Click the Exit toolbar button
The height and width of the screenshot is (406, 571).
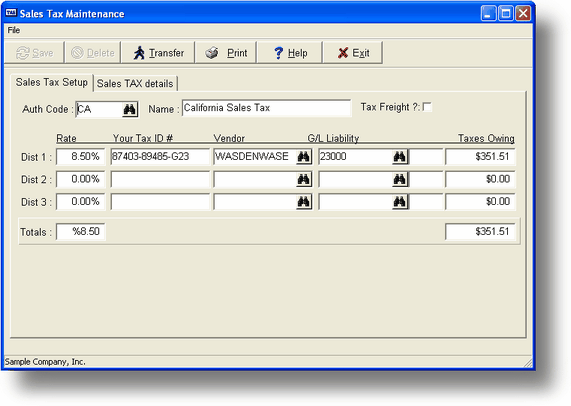tap(353, 53)
